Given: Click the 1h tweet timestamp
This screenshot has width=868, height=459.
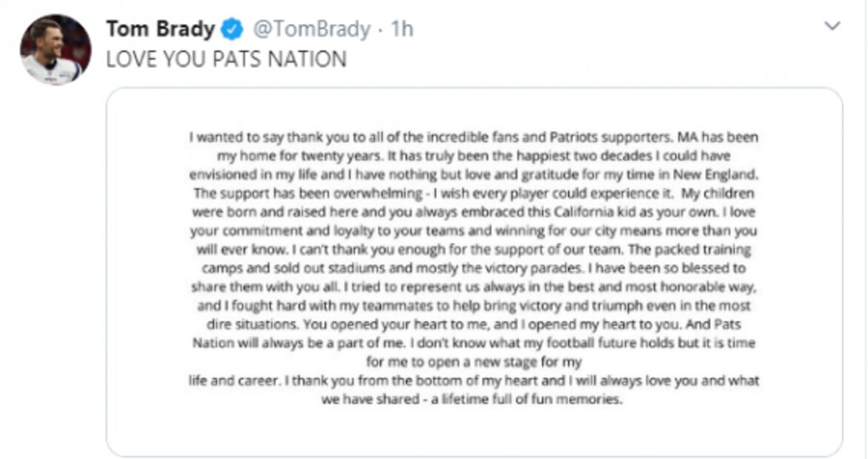Looking at the screenshot, I should tap(401, 30).
